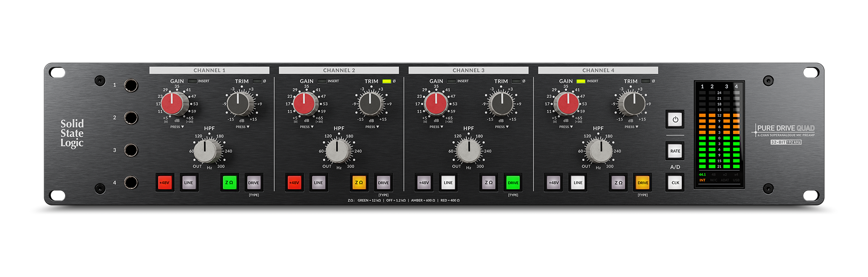Enable LINE input on Channel 3
Screen dimensions: 868x277
(x=448, y=183)
